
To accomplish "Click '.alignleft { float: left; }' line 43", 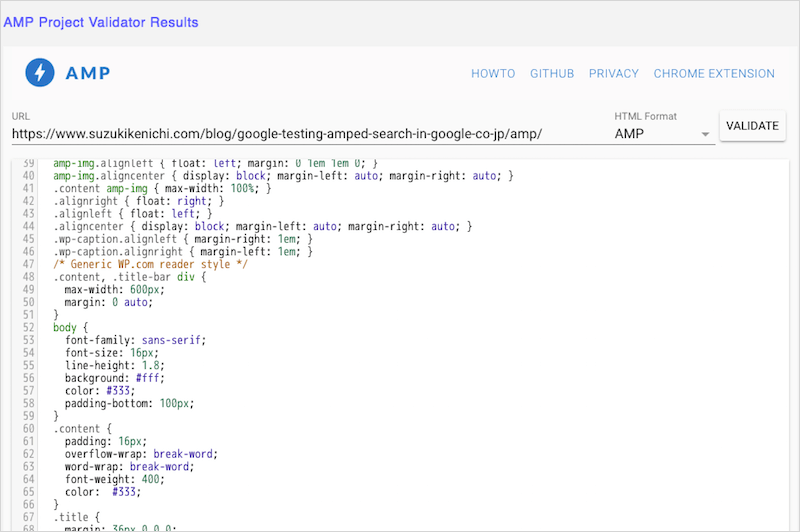I will (x=133, y=214).
